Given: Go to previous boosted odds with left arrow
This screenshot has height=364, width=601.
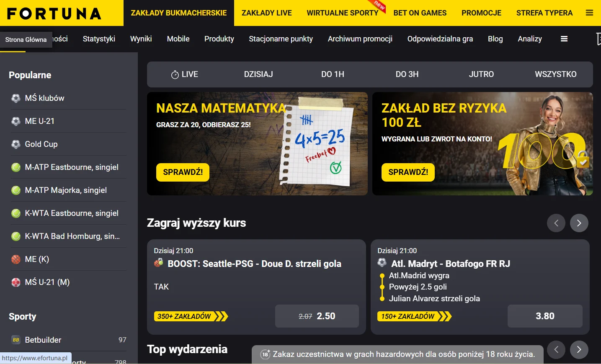Looking at the screenshot, I should 556,223.
